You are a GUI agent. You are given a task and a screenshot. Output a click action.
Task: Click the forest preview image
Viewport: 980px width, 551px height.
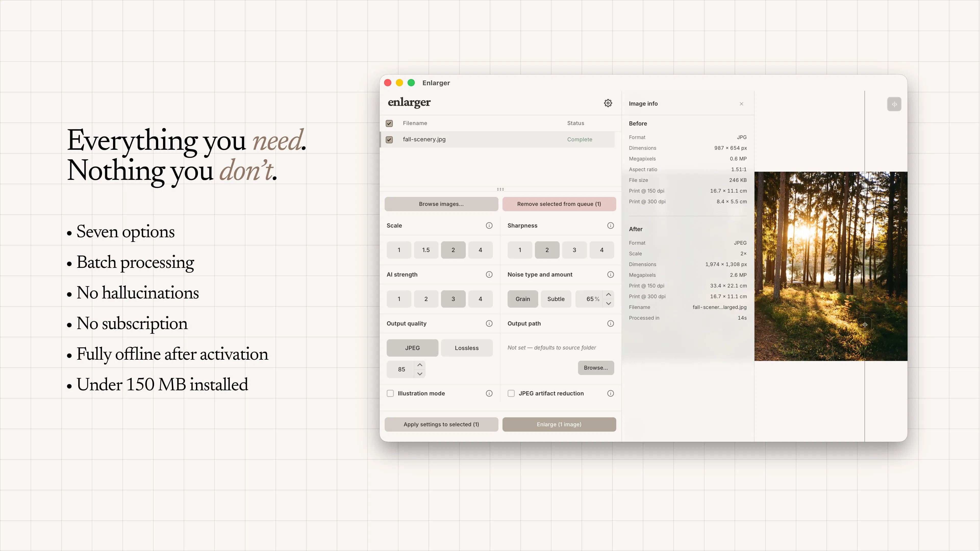[831, 266]
